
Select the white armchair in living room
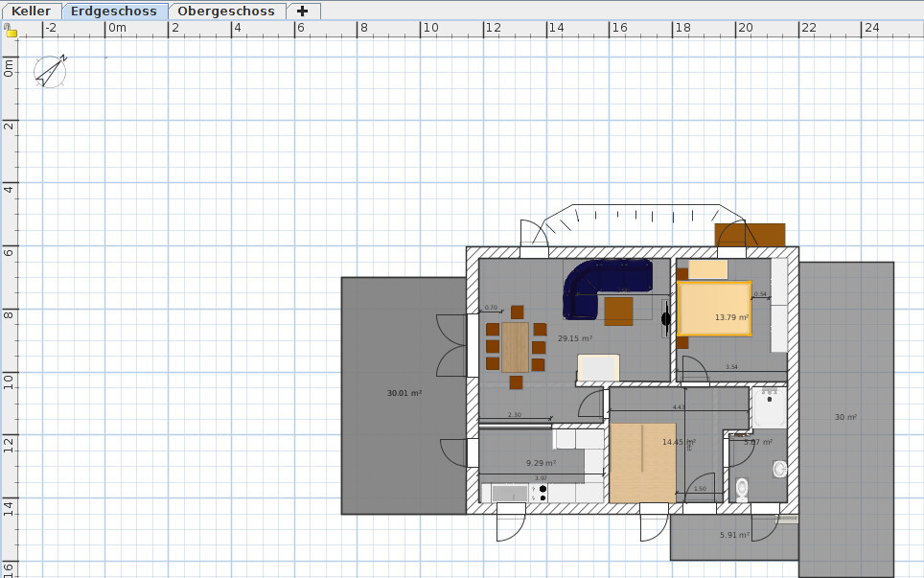pyautogui.click(x=598, y=368)
